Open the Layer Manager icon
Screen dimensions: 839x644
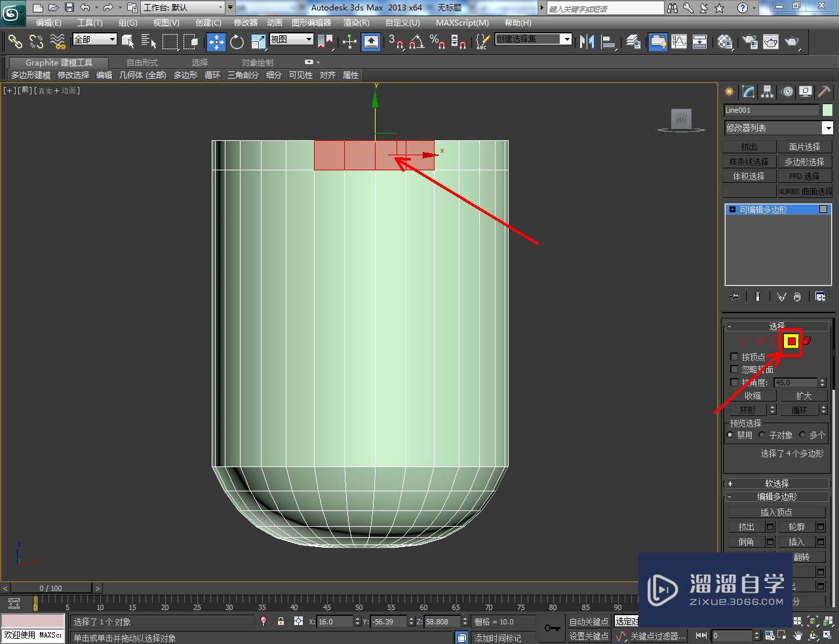tap(633, 41)
